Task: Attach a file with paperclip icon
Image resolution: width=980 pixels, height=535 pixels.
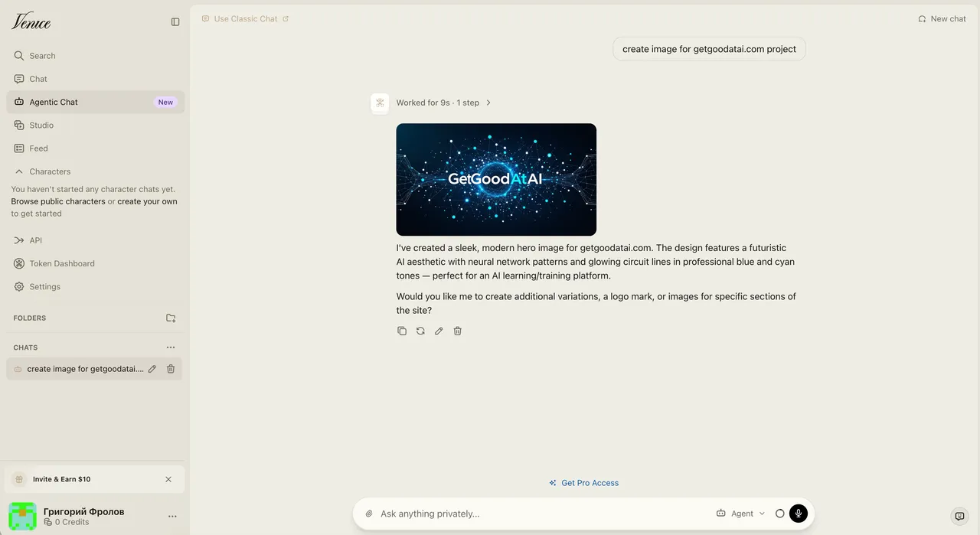Action: [x=369, y=514]
